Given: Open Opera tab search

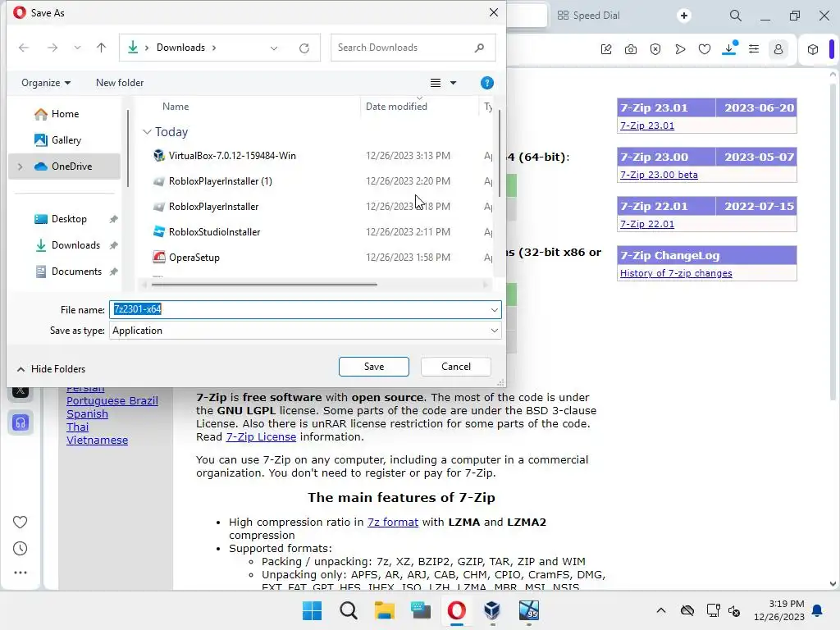Looking at the screenshot, I should coord(736,16).
